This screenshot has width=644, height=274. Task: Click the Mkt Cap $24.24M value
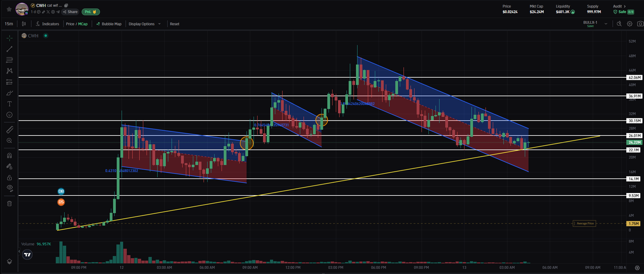[537, 11]
